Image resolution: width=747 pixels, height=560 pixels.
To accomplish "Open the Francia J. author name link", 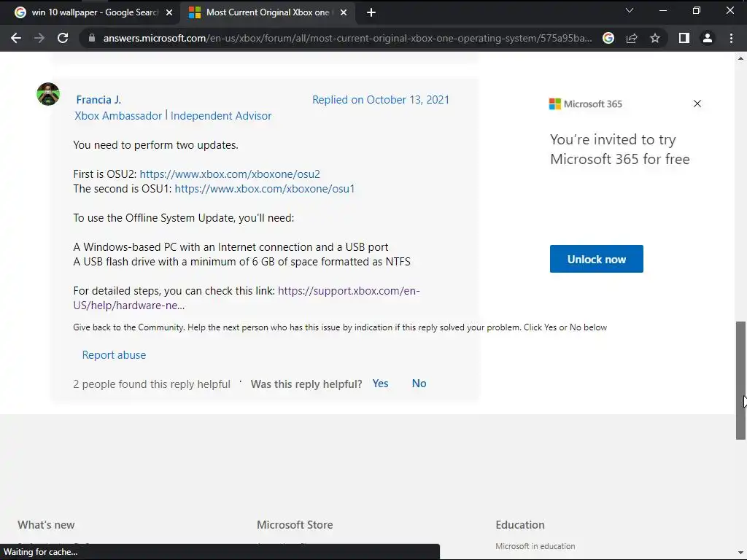I will (98, 100).
